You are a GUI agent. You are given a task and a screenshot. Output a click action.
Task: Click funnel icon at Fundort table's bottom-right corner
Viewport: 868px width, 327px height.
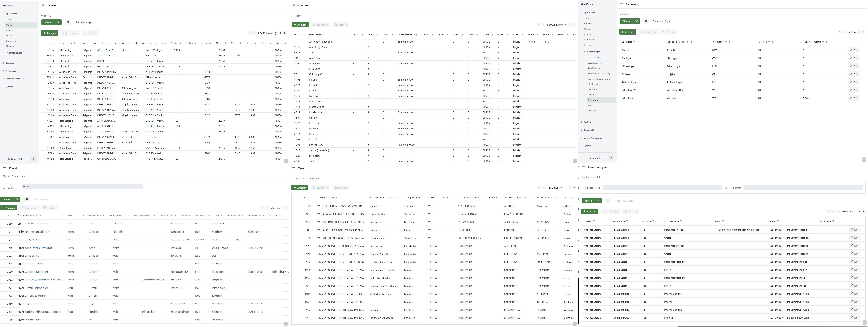click(575, 161)
